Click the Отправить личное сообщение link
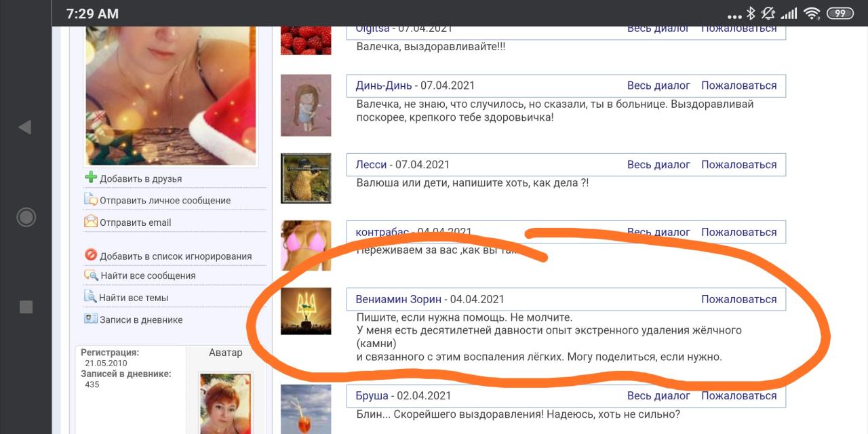This screenshot has height=434, width=868. [x=165, y=201]
